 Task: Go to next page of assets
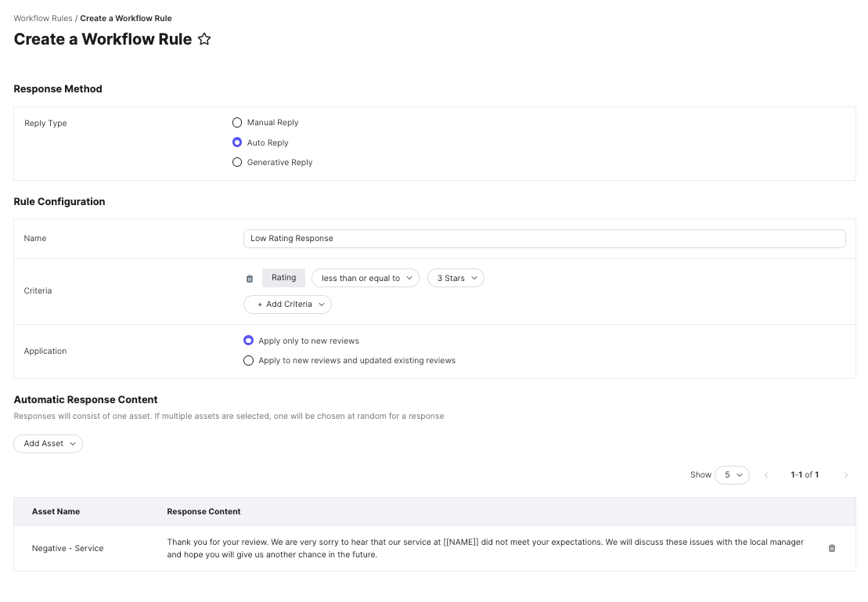(845, 475)
